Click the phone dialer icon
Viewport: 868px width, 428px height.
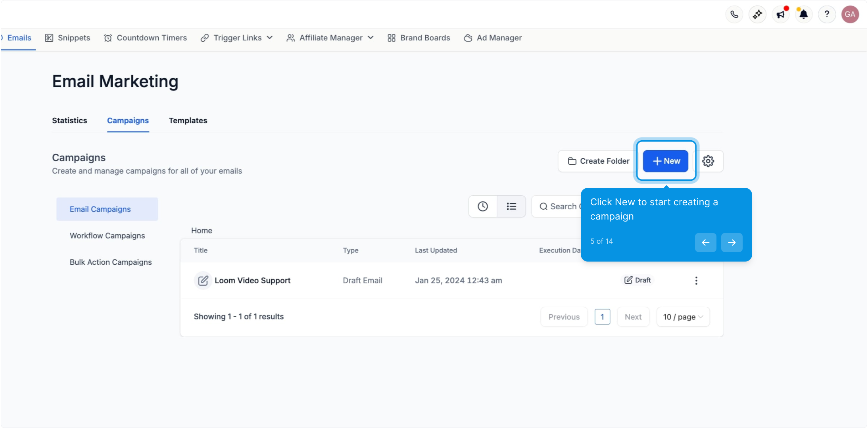click(734, 15)
